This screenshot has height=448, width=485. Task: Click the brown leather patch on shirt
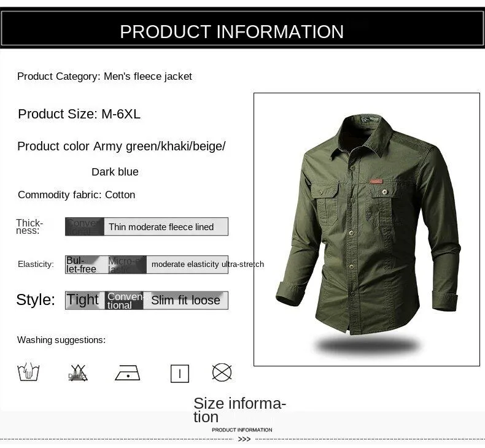[x=375, y=182]
